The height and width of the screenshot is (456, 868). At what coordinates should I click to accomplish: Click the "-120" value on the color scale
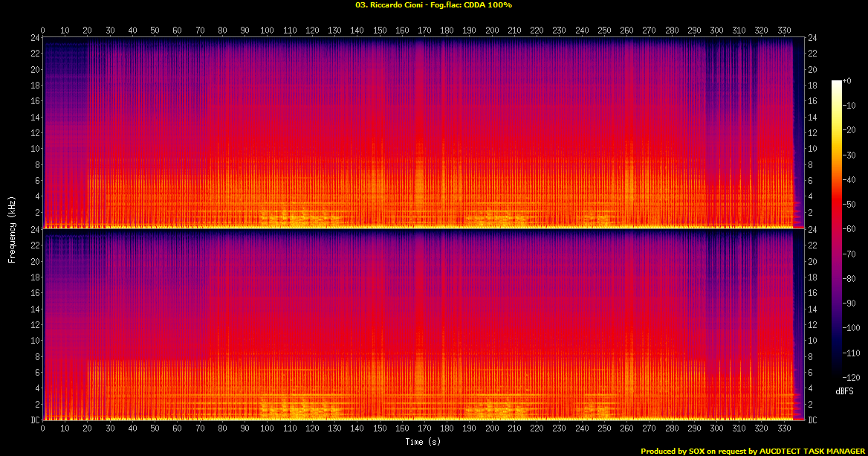pos(852,377)
